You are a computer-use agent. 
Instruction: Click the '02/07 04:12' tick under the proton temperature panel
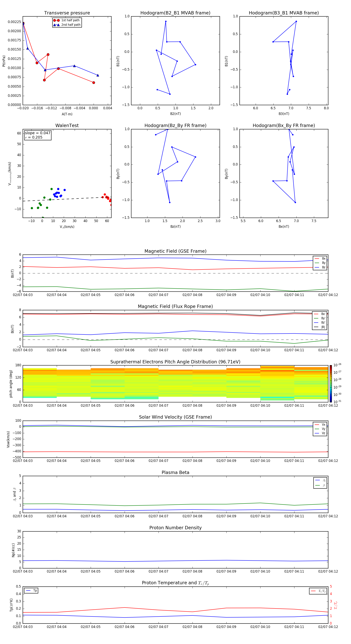click(328, 627)
